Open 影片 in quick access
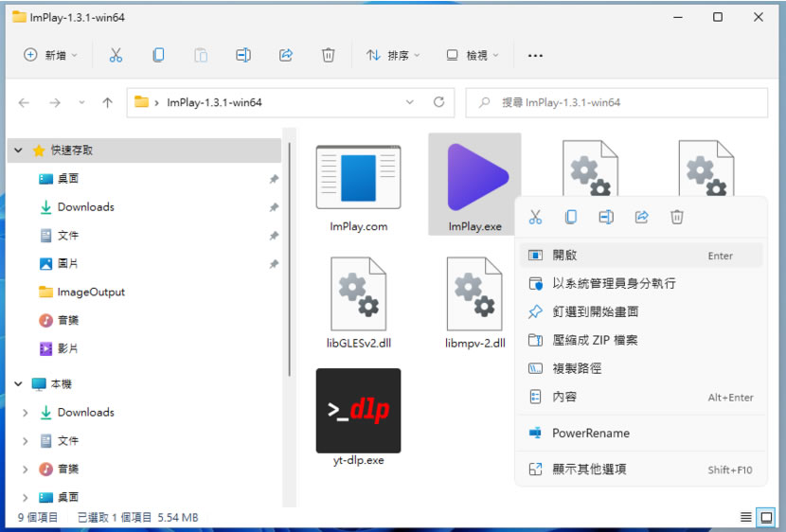Screen dimensions: 786x532 [59, 348]
